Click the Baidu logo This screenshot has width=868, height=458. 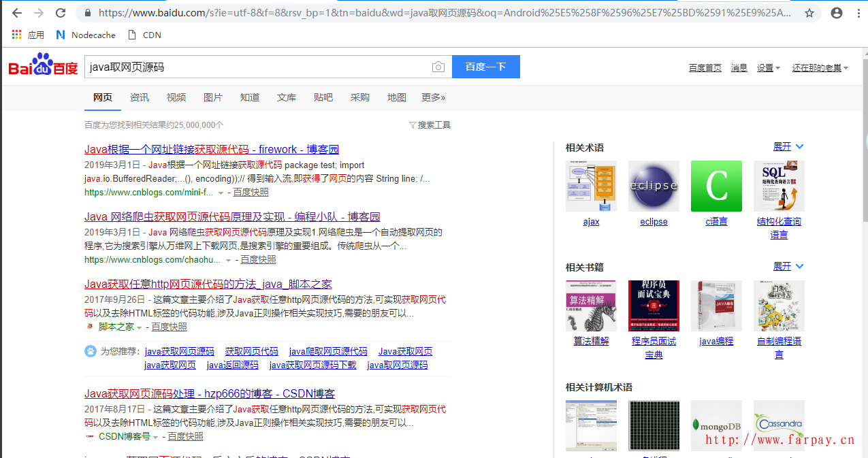click(x=42, y=66)
